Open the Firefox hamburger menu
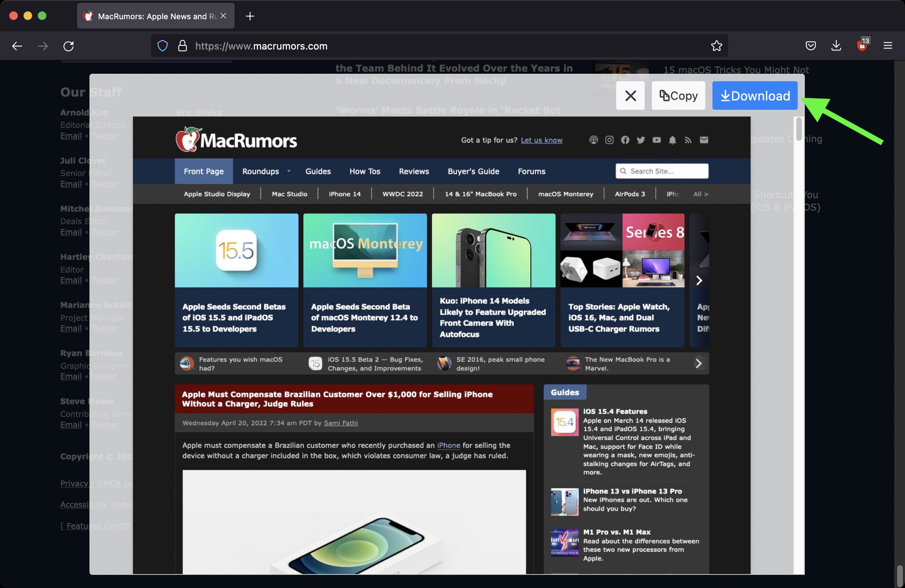The width and height of the screenshot is (905, 588). [x=888, y=46]
